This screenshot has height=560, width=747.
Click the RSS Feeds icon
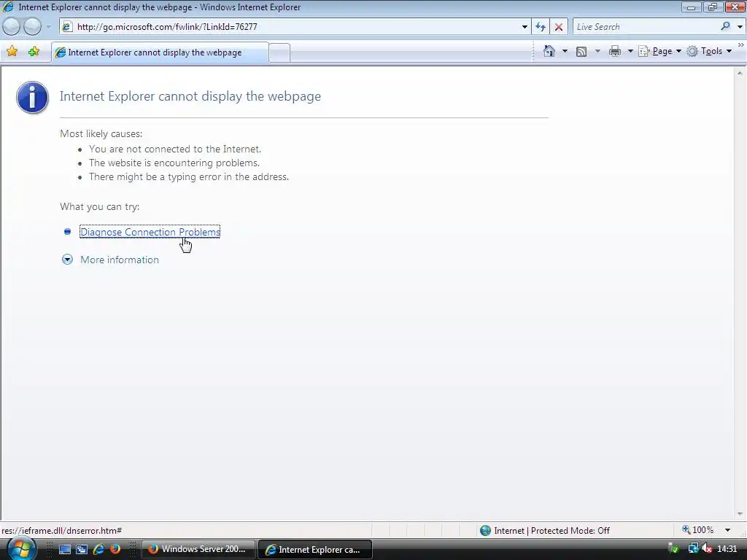tap(581, 52)
